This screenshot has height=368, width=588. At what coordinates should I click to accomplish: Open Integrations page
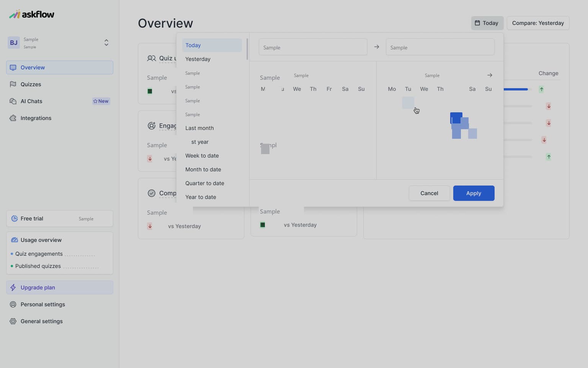click(x=60, y=118)
